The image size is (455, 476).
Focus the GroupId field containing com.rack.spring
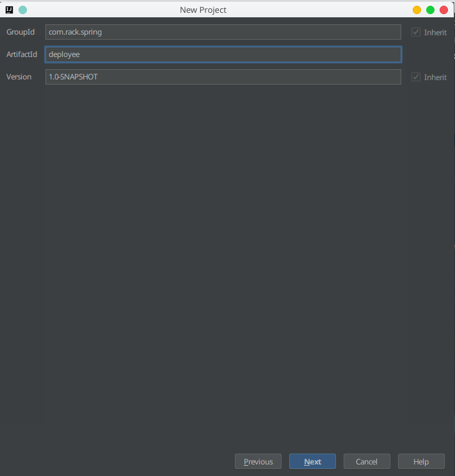[x=223, y=32]
